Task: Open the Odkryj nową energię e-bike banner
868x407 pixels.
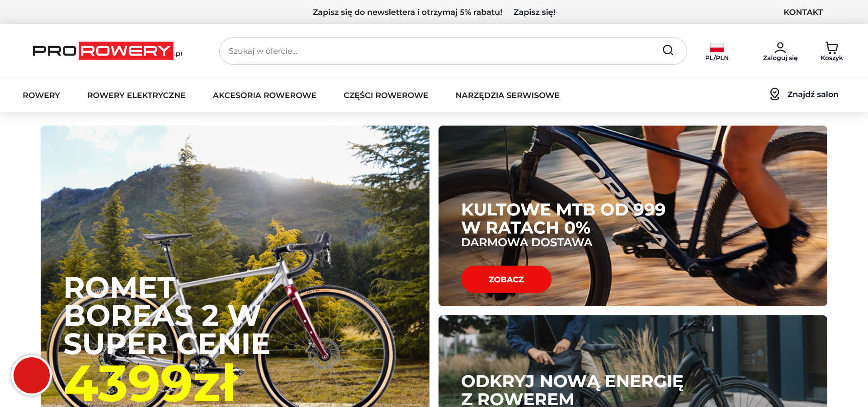Action: (632, 361)
